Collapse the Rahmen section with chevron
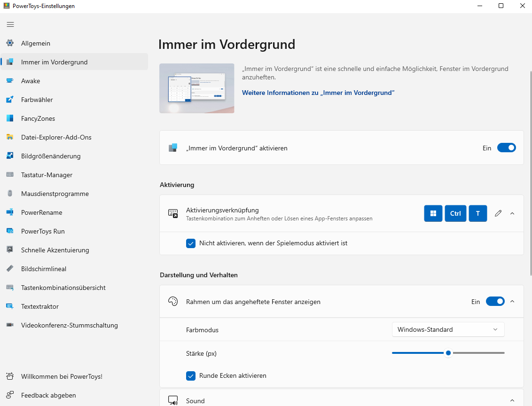Viewport: 532px width, 406px height. pos(512,302)
